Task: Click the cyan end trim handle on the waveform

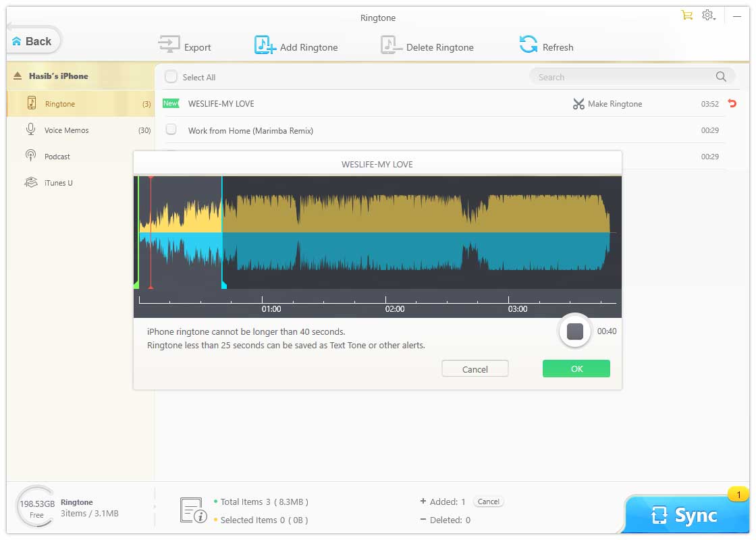Action: click(223, 285)
